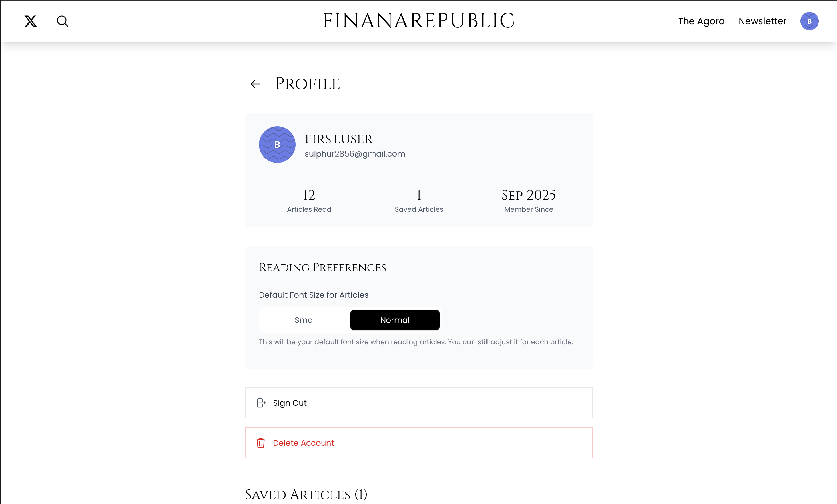Click the red trash can icon
The image size is (837, 504).
tap(260, 443)
